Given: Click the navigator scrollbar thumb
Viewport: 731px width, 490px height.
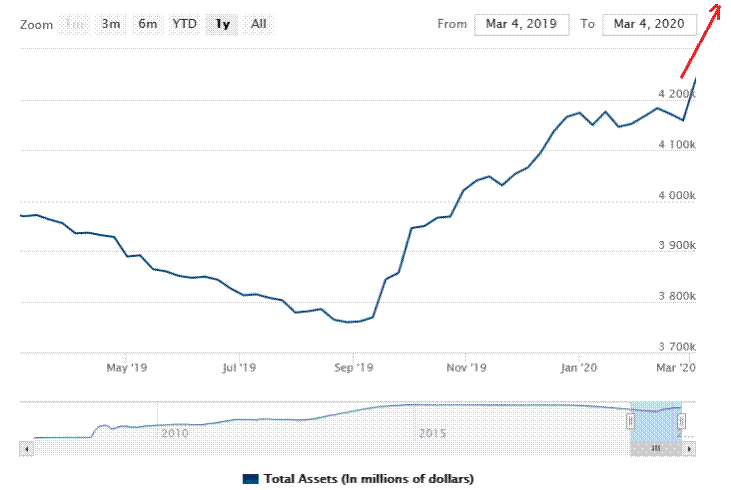Looking at the screenshot, I should [x=657, y=450].
